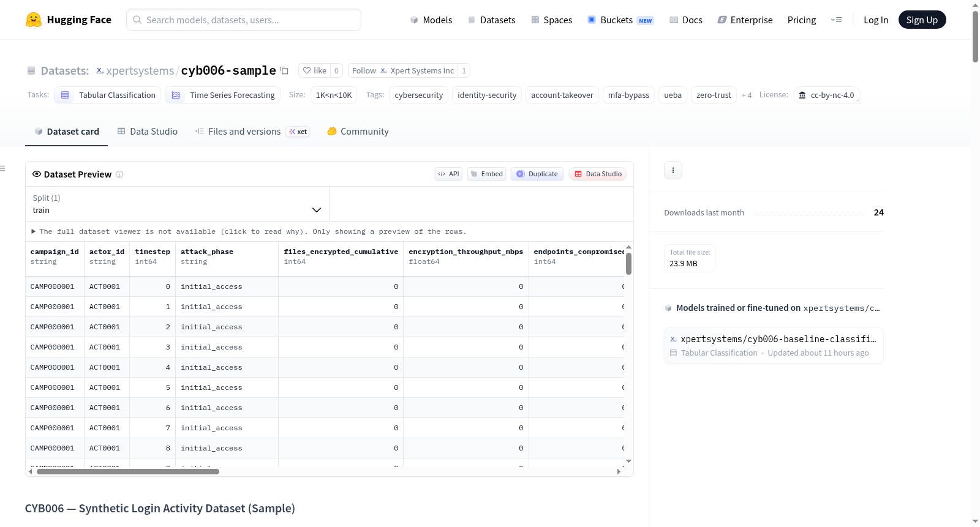The width and height of the screenshot is (980, 527).
Task: Select the ueba tag
Action: point(673,95)
